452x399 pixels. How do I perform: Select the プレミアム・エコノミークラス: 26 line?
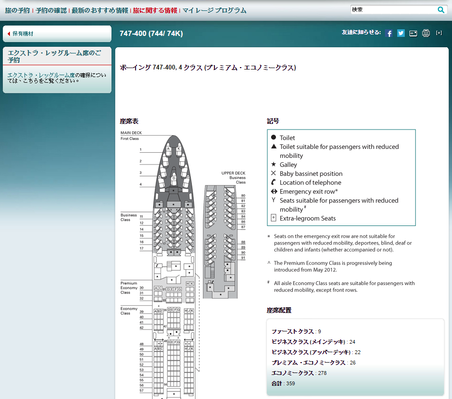tap(314, 363)
